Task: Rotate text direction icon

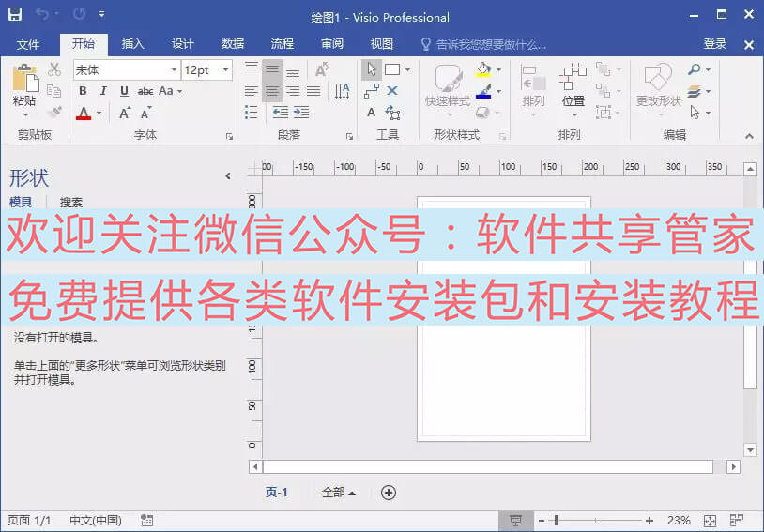Action: (x=342, y=91)
